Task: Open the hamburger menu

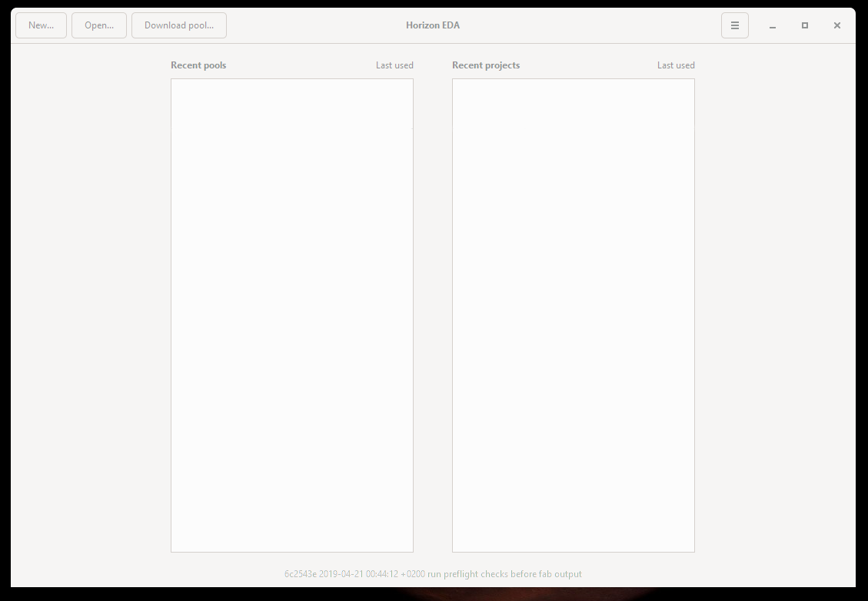Action: tap(734, 25)
